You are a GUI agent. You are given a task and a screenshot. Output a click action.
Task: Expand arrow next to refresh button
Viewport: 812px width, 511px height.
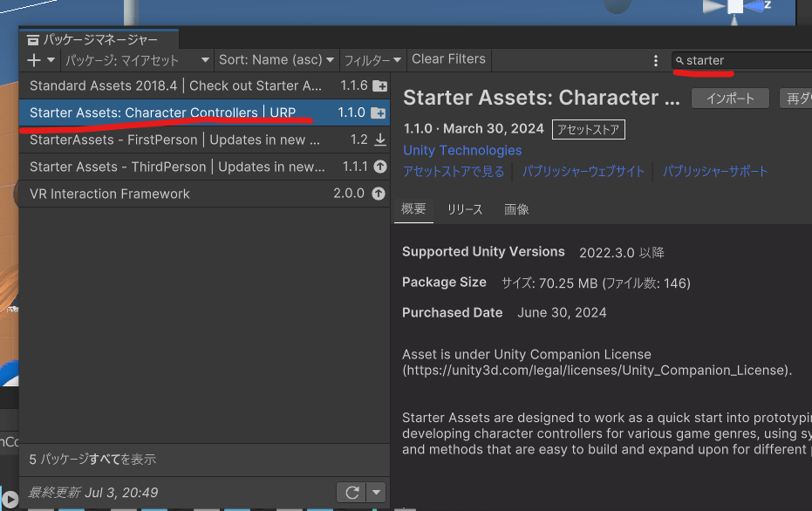pos(376,493)
